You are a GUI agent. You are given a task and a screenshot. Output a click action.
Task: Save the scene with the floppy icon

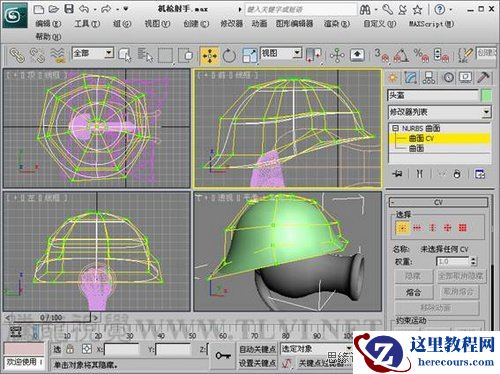pos(69,9)
